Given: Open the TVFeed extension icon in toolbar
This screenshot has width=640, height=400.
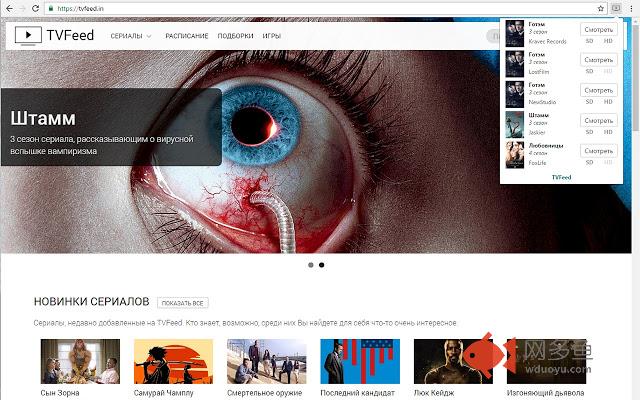Looking at the screenshot, I should 616,8.
